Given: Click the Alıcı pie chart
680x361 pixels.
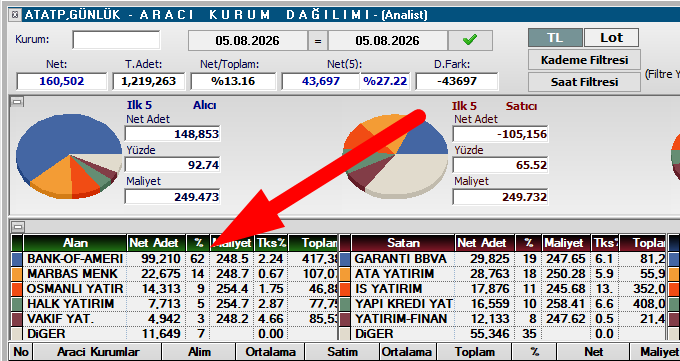Looking at the screenshot, I should 69,156.
